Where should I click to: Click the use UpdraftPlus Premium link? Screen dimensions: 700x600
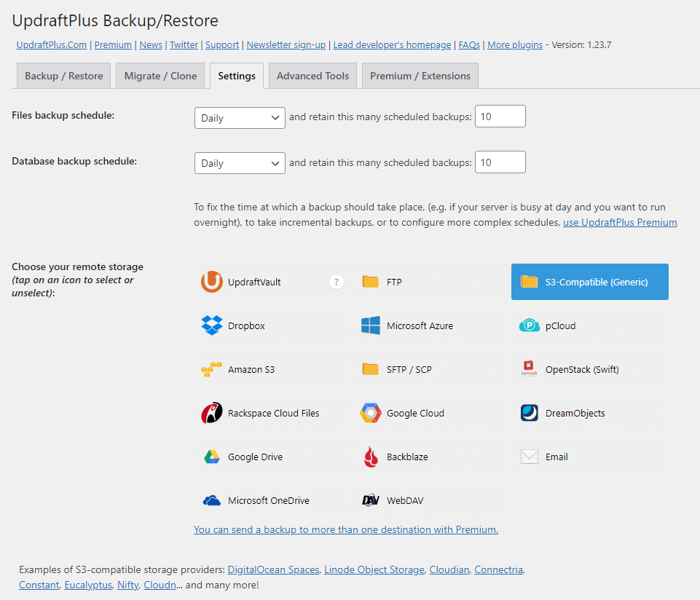click(620, 222)
